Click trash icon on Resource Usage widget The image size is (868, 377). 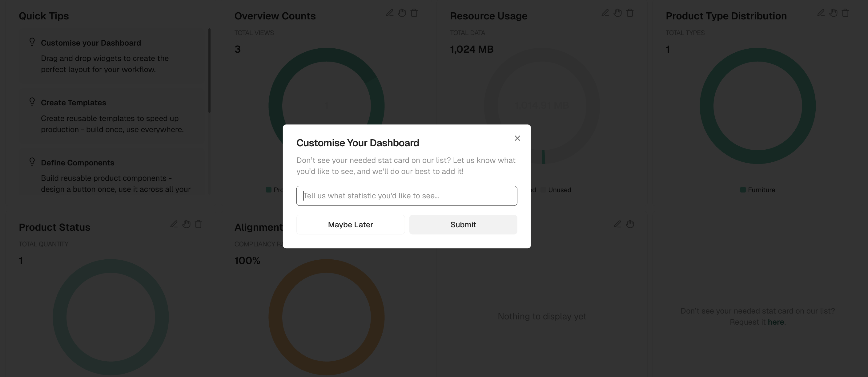(x=630, y=13)
